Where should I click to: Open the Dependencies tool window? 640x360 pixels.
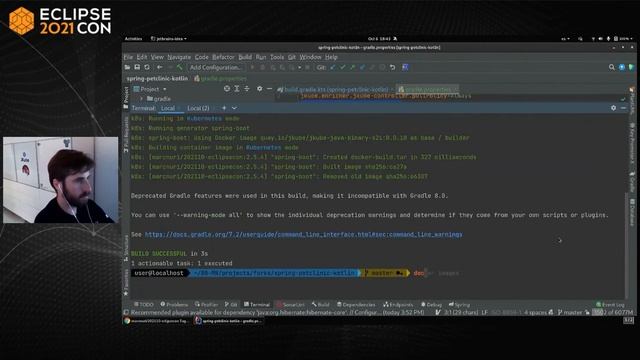tap(356, 304)
